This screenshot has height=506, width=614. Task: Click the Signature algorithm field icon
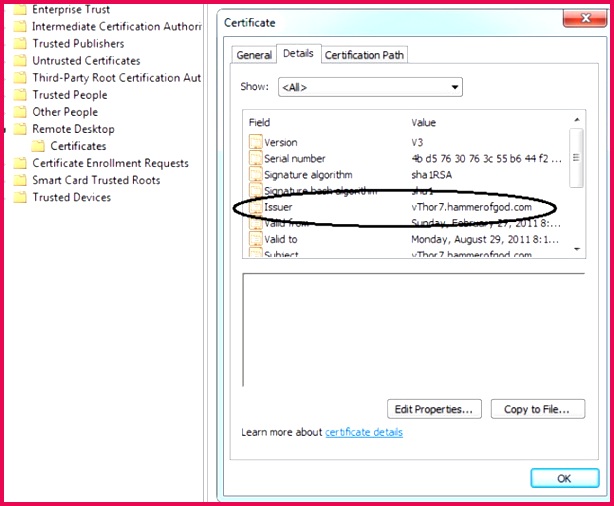[256, 174]
